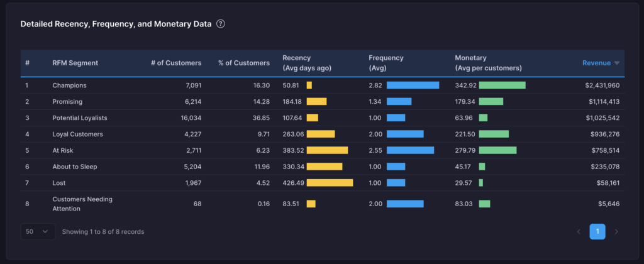This screenshot has width=644, height=264.
Task: Select the Potential Loyalists segment name
Action: coord(80,118)
